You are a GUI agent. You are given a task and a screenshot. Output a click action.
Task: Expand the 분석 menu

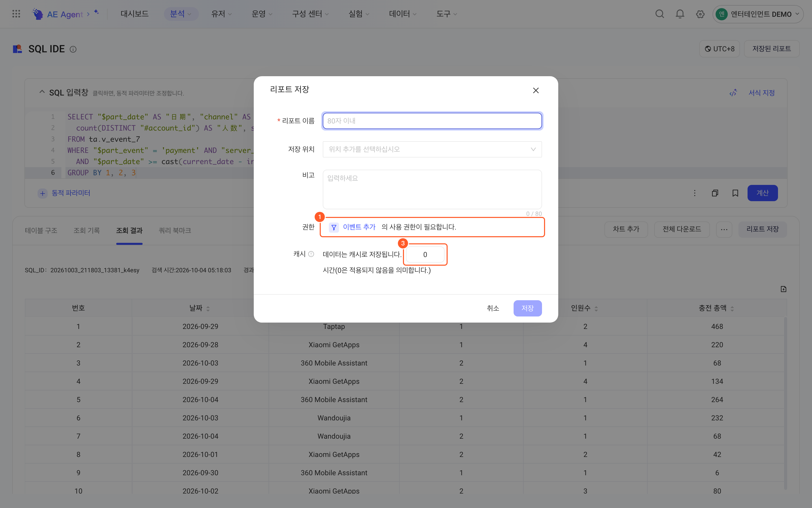(181, 14)
